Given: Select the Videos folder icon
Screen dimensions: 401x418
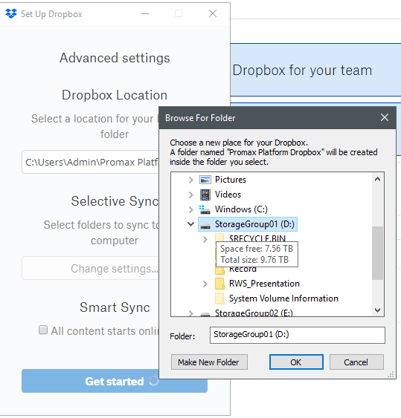Looking at the screenshot, I should click(x=205, y=194).
